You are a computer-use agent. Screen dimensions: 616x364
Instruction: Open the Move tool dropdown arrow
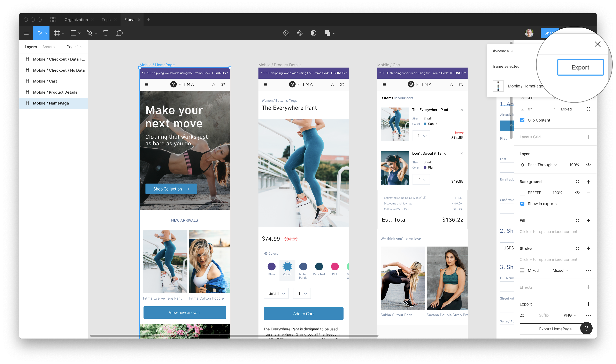[46, 33]
